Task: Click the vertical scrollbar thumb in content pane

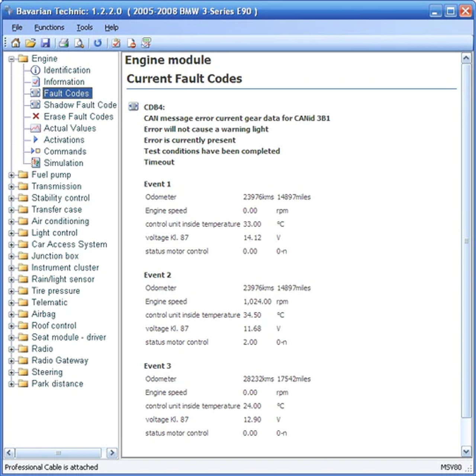Action: coord(466,241)
